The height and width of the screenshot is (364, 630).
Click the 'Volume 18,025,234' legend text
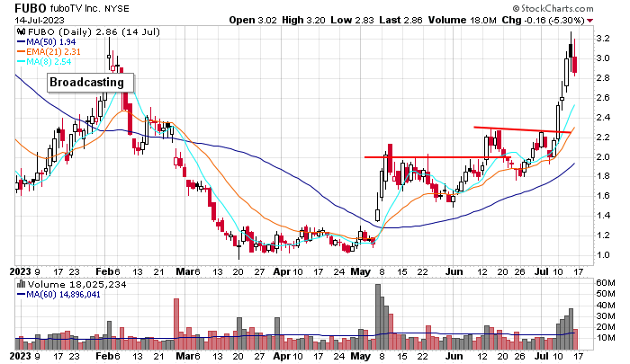76,285
